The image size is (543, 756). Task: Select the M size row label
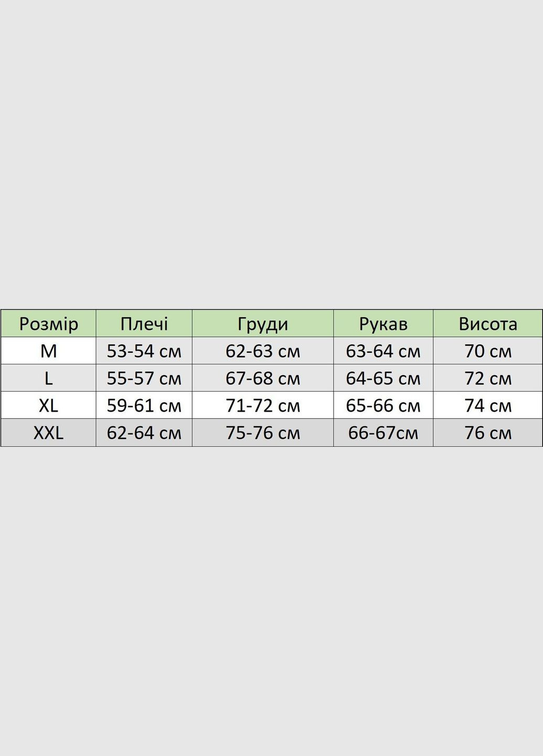(x=48, y=351)
